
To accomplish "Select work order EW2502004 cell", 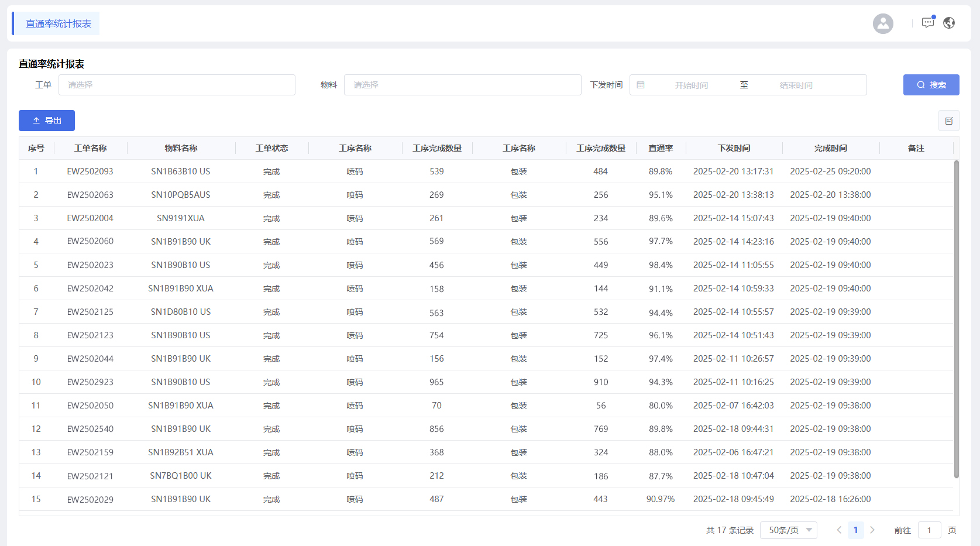I will pyautogui.click(x=90, y=218).
